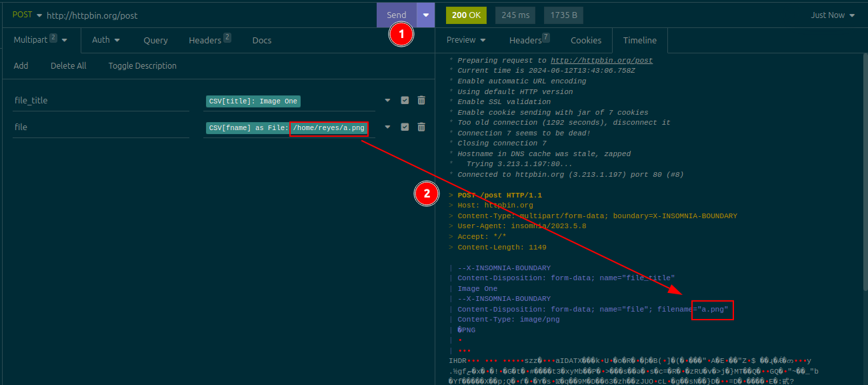
Task: Click Add to add a form field
Action: coord(21,65)
